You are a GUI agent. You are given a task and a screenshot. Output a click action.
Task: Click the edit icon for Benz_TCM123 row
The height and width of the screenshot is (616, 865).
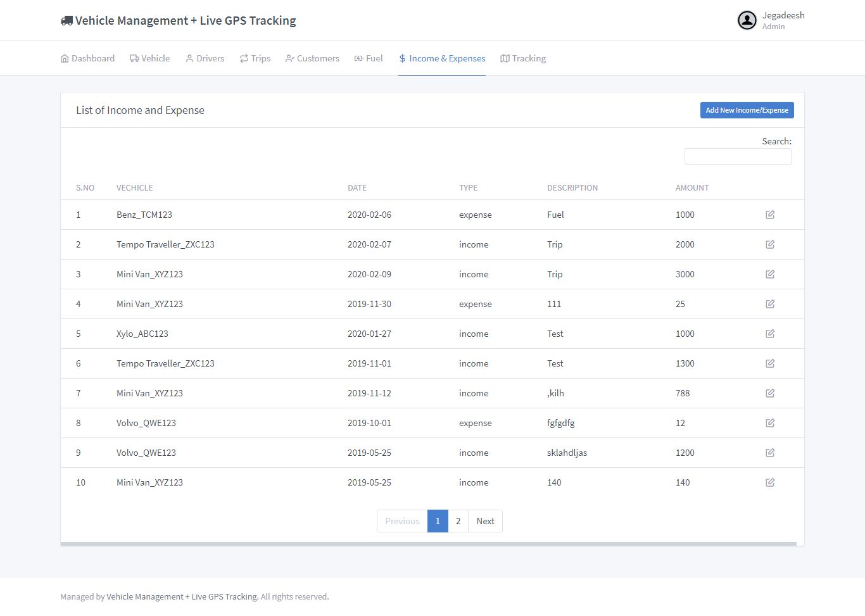(x=770, y=215)
